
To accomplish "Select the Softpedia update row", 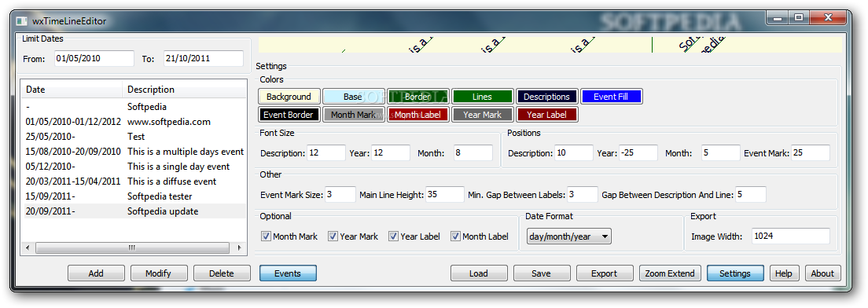I will (134, 211).
